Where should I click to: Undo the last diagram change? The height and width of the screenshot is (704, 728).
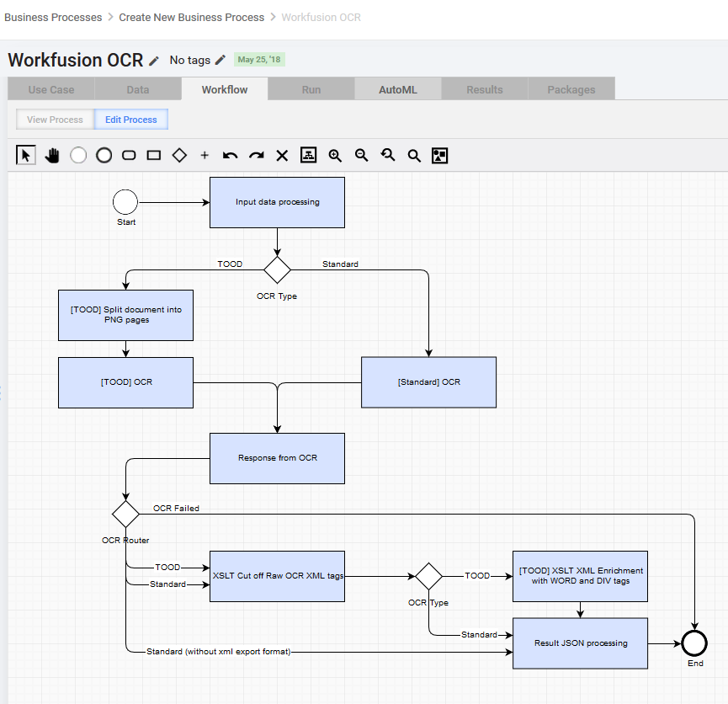(x=230, y=155)
